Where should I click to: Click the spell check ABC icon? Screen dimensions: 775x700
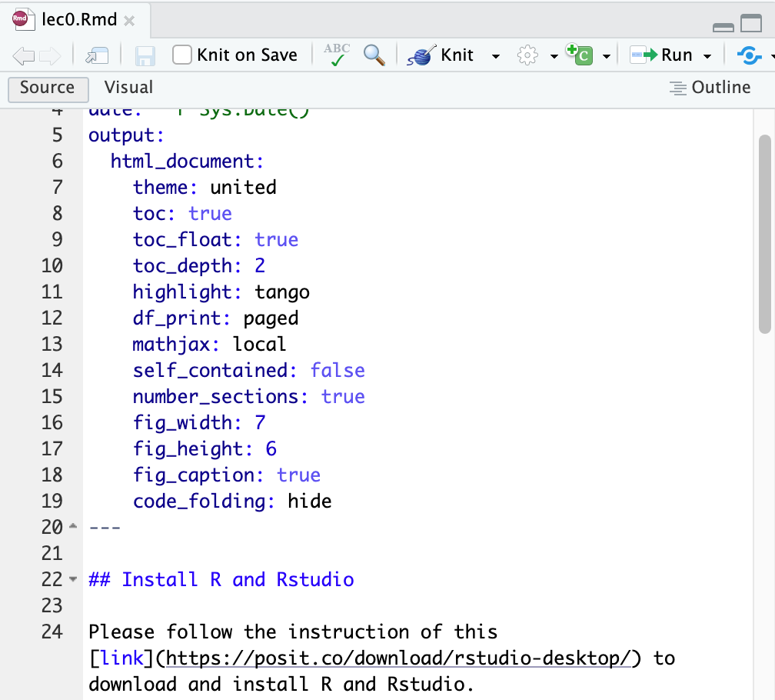coord(337,55)
